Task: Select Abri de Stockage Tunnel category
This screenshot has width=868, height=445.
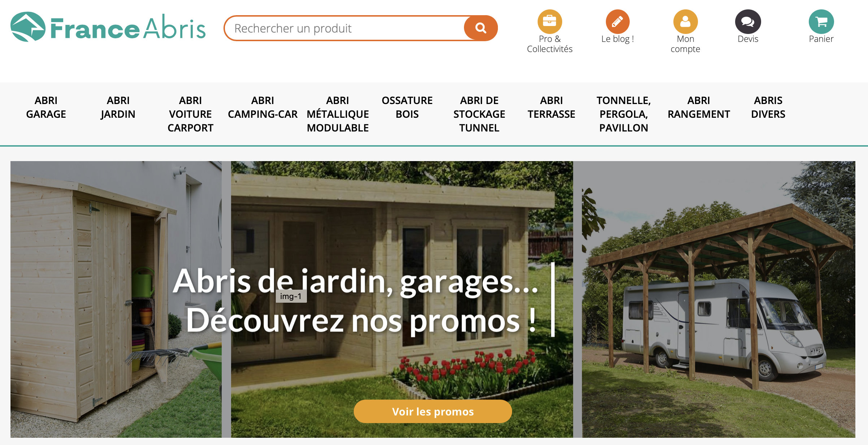Action: point(479,114)
